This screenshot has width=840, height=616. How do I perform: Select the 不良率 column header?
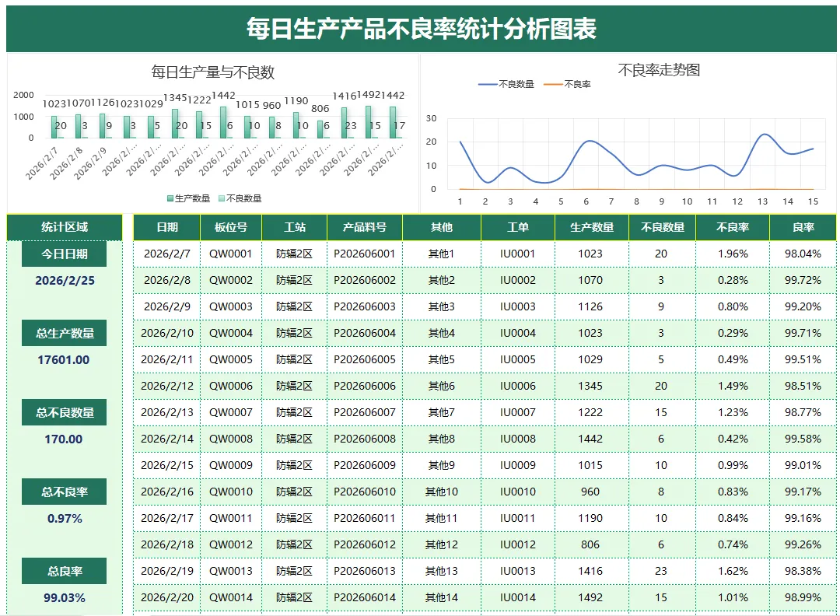[x=733, y=227]
